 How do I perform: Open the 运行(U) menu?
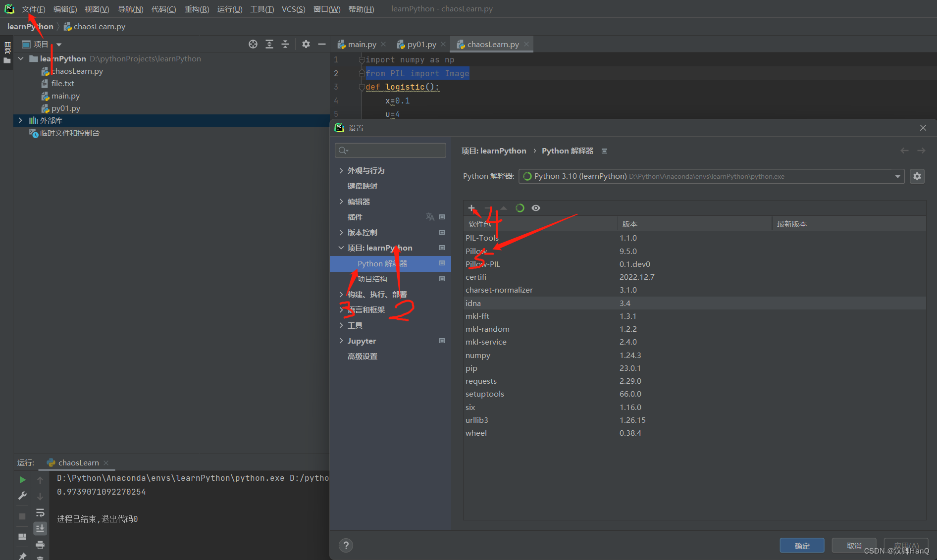(229, 9)
